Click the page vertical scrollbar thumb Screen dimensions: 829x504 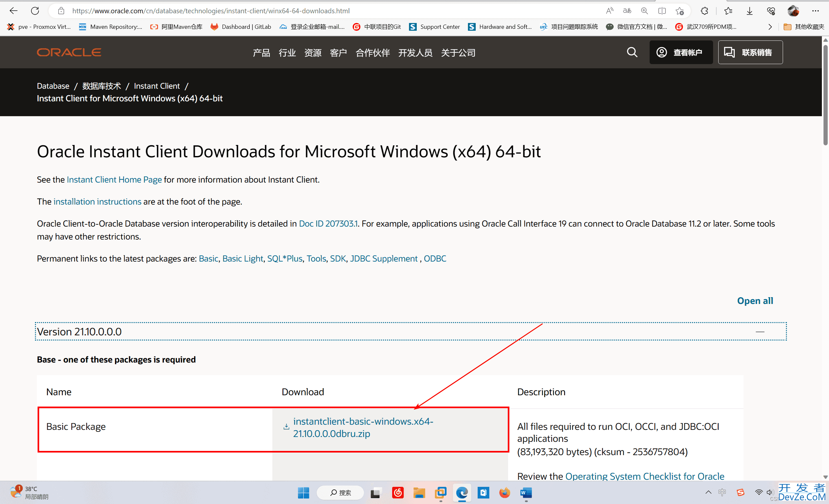825,95
